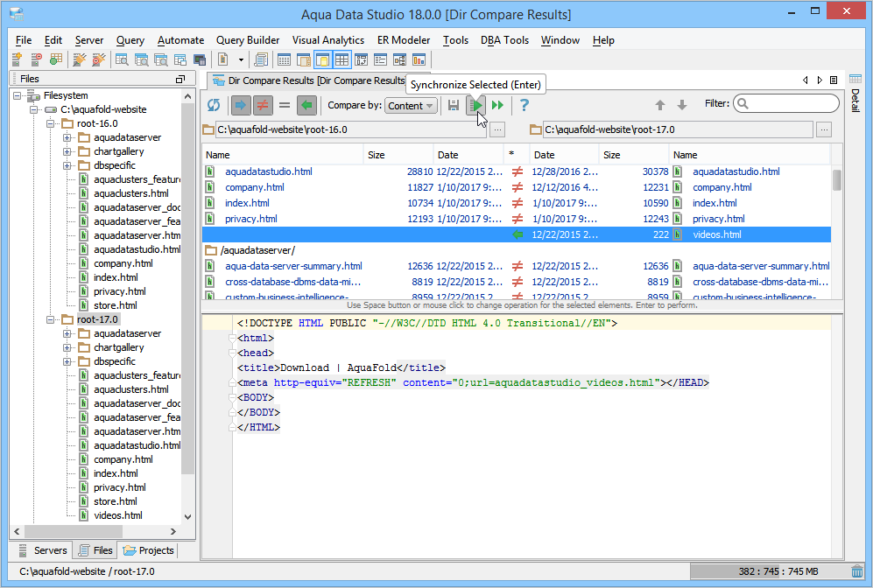The height and width of the screenshot is (588, 873).
Task: Click the new document toolbar icon
Action: (222, 59)
